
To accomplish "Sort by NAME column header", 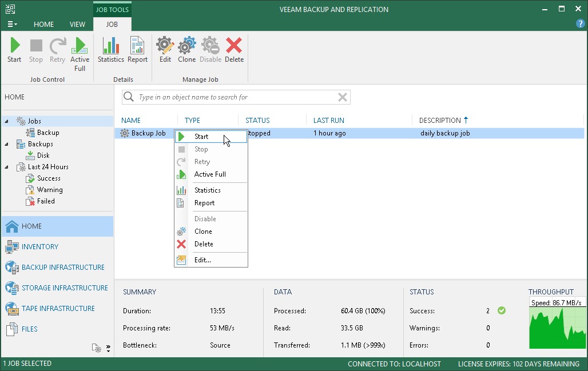I will [131, 120].
